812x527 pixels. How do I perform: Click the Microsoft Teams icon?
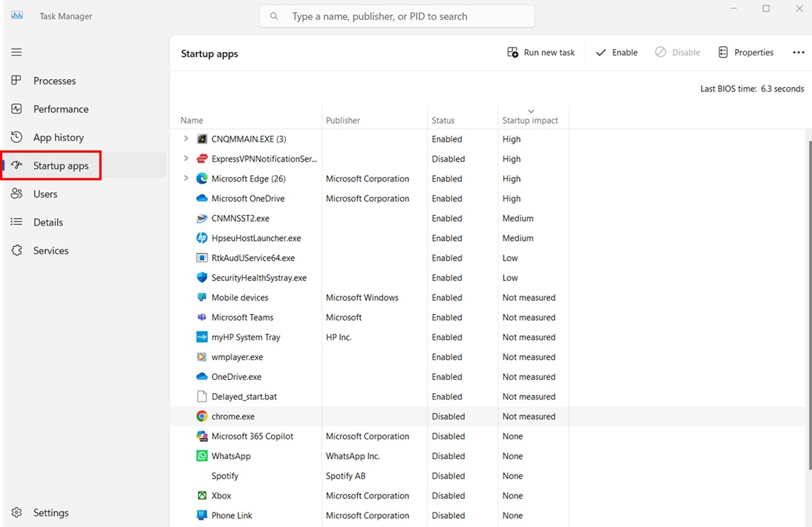click(202, 317)
